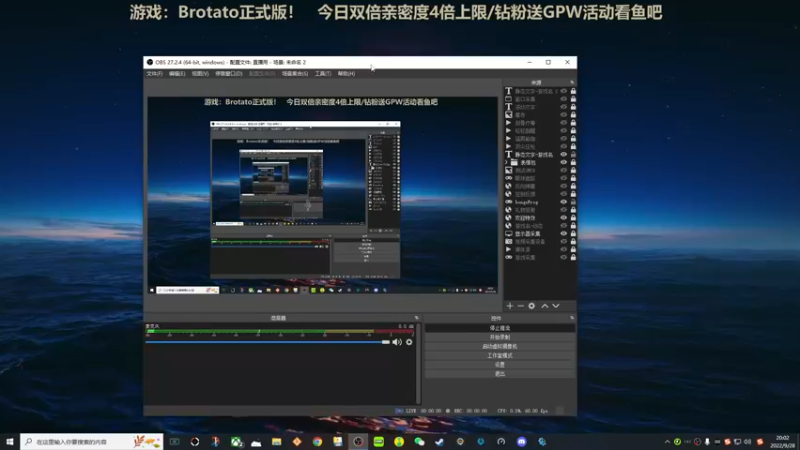Open the Windows Start menu

[10, 441]
